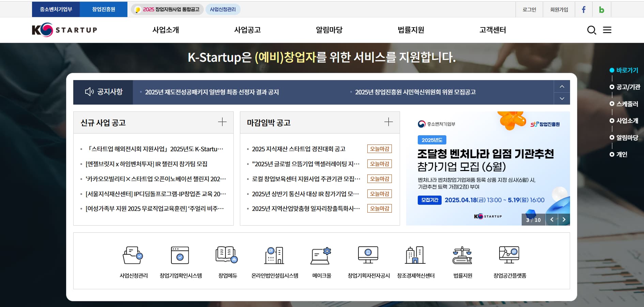Open the 알림마당 menu

328,30
